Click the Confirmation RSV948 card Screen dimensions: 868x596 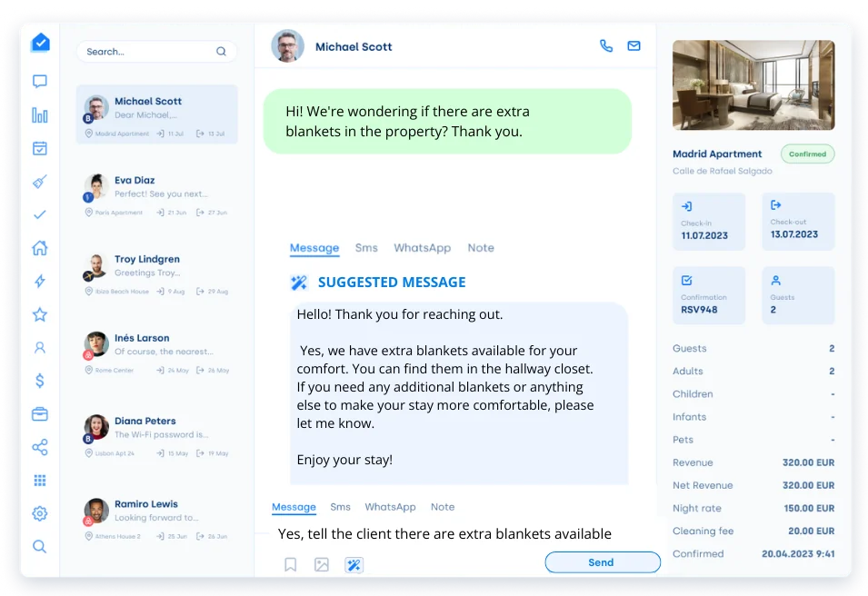709,295
